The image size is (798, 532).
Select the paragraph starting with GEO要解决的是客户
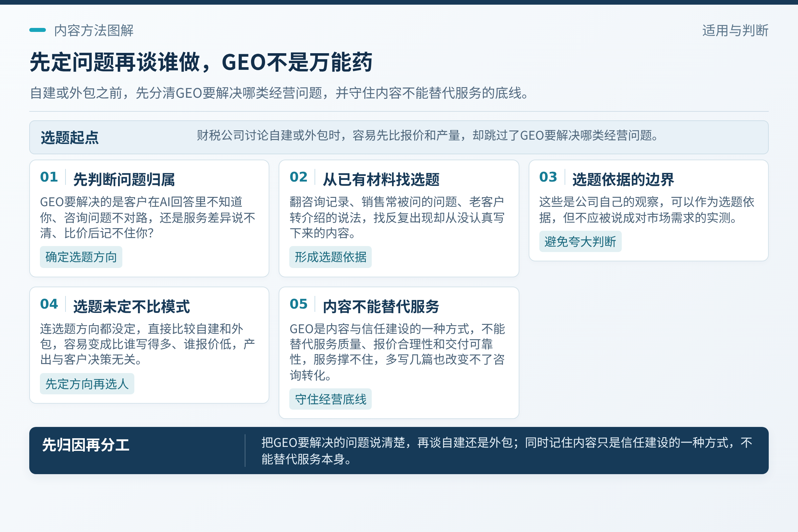click(148, 217)
